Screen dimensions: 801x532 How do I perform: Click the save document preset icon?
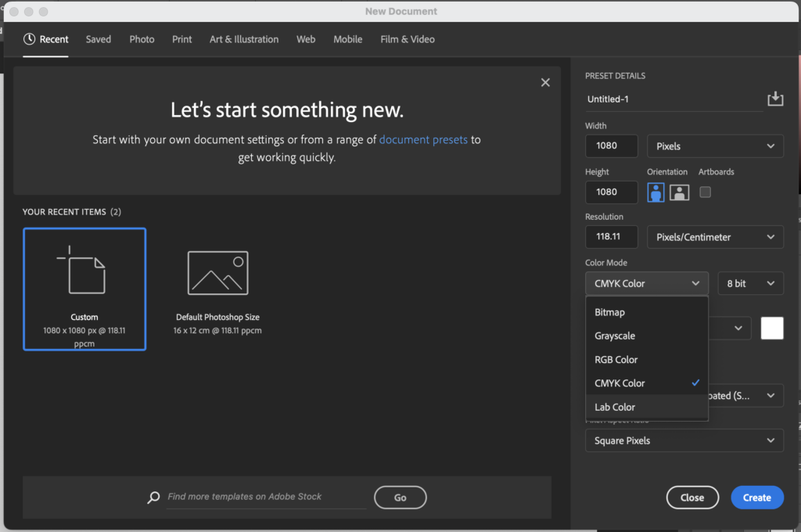pyautogui.click(x=775, y=99)
